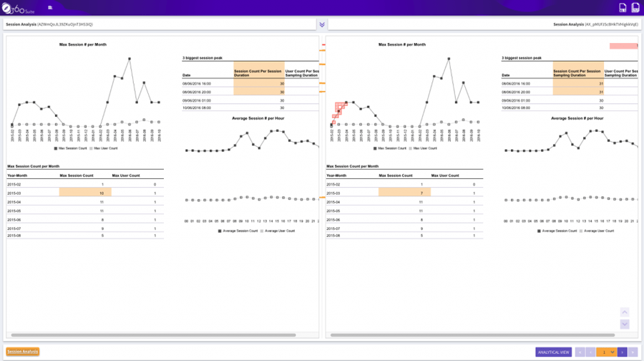
Task: Click the ANALYTICAL VIEW button
Action: coord(553,352)
